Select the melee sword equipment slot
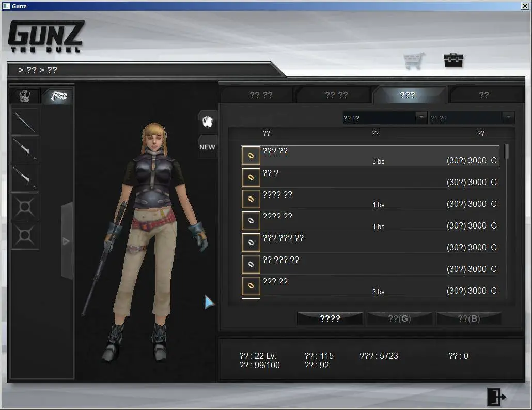 pos(25,122)
